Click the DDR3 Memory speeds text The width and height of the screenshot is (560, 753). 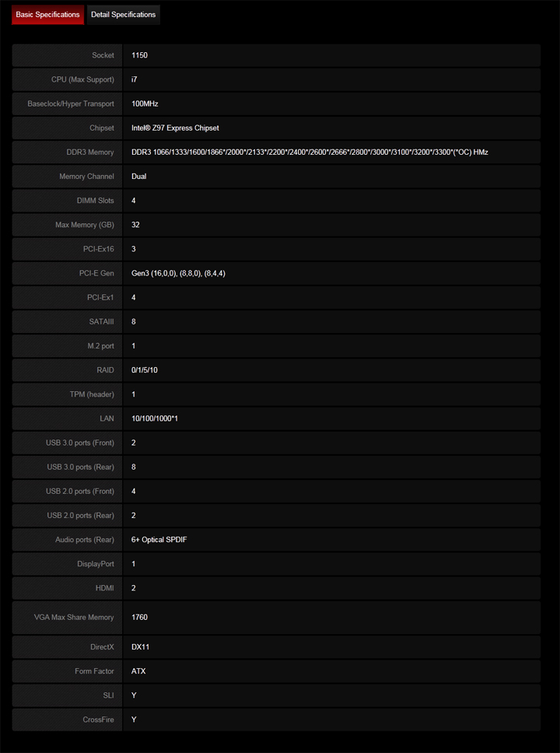(x=310, y=152)
